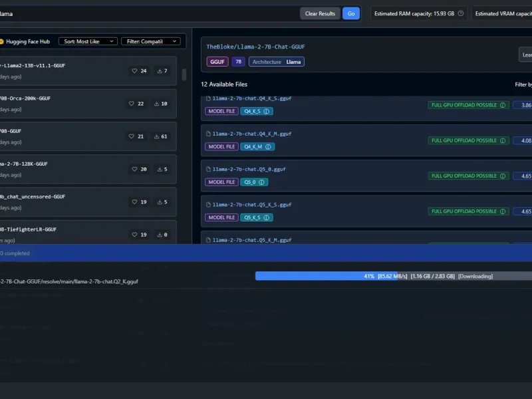Select the Llama2-13B-v11.1-GGUF result
This screenshot has height=399, width=532.
[x=88, y=70]
